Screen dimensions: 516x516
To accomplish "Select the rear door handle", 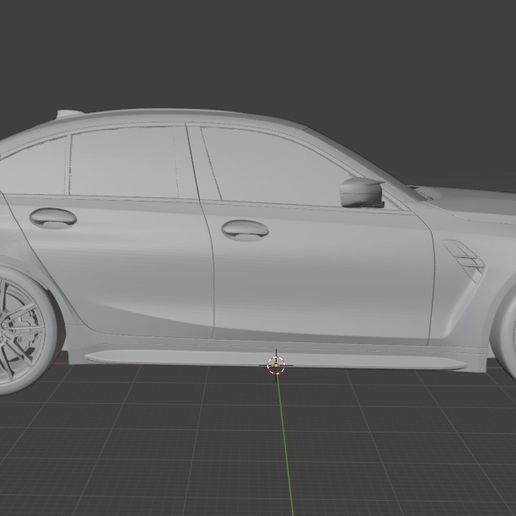I will click(x=53, y=218).
